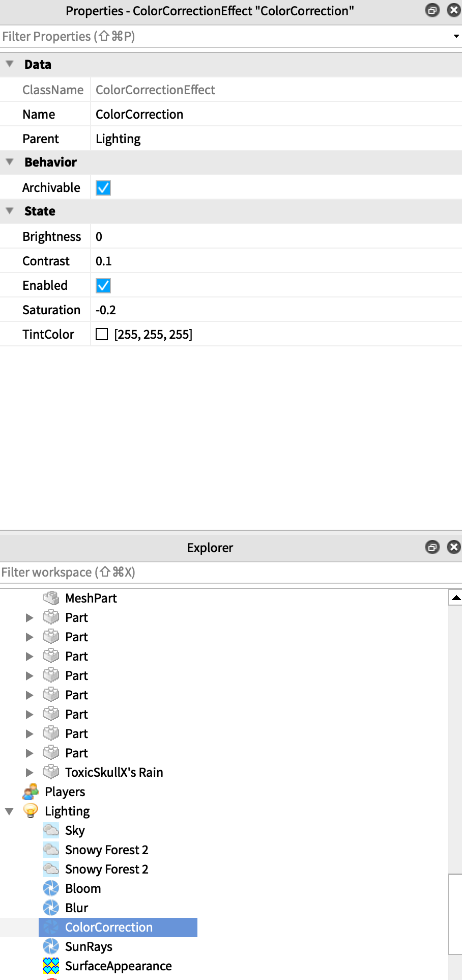Screen dimensions: 462x980
Task: Uncheck the Archivable checkbox
Action: click(103, 188)
